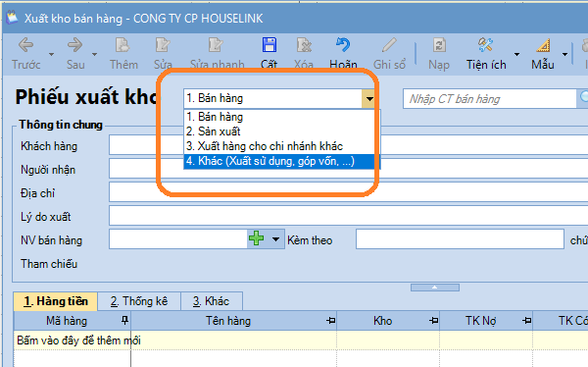This screenshot has height=367, width=588.
Task: Select '2. Sản xuất' option
Action: coord(282,131)
